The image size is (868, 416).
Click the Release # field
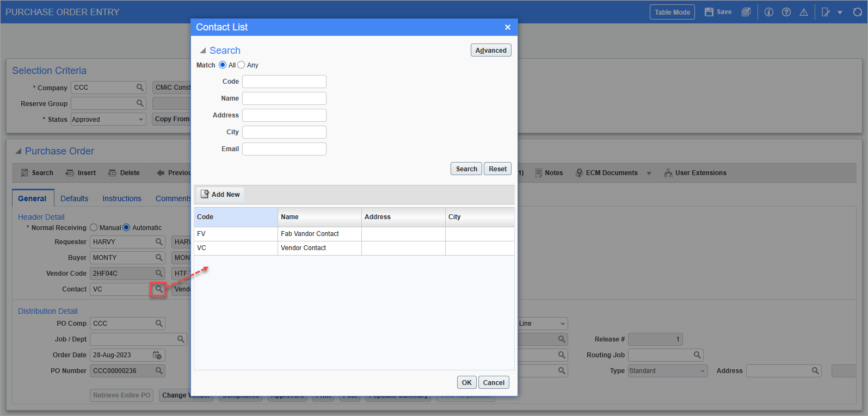click(x=655, y=339)
